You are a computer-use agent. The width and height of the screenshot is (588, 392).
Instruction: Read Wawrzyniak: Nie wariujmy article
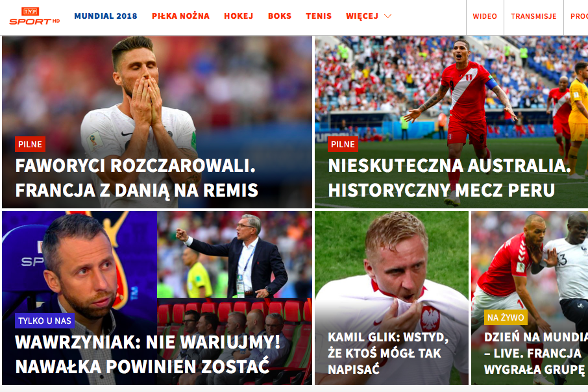coord(148,354)
